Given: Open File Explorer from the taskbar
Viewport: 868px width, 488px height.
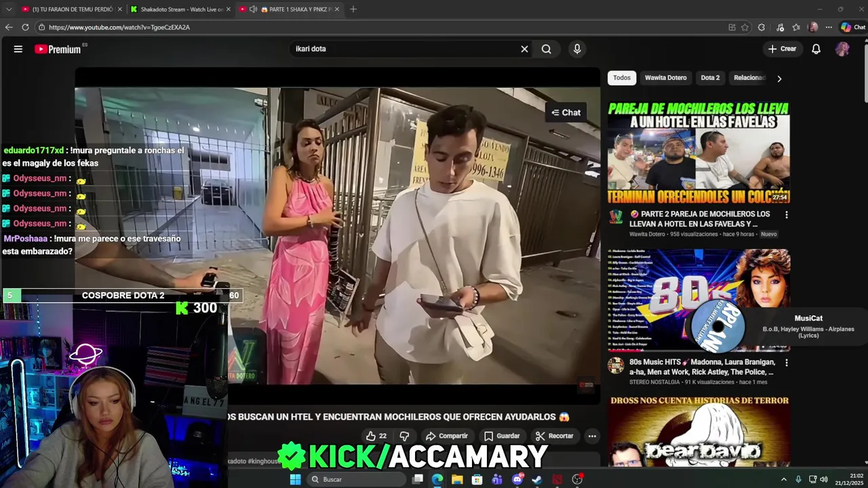Looking at the screenshot, I should tap(457, 479).
